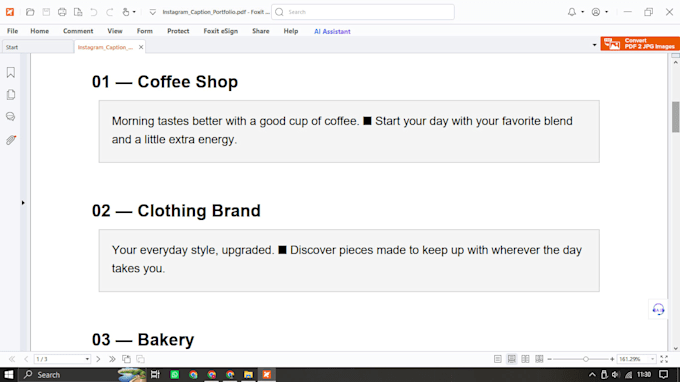This screenshot has width=680, height=382.
Task: Undo the last action
Action: click(94, 12)
